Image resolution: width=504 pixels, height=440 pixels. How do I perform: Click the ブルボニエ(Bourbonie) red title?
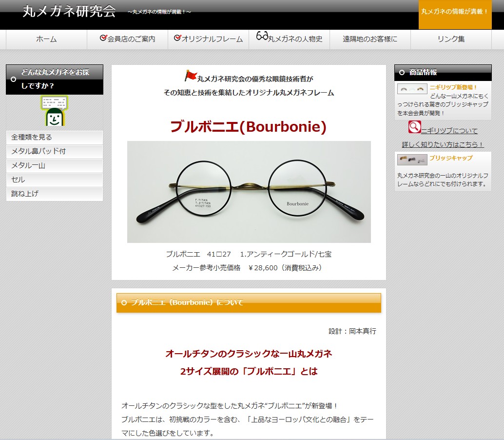(249, 126)
